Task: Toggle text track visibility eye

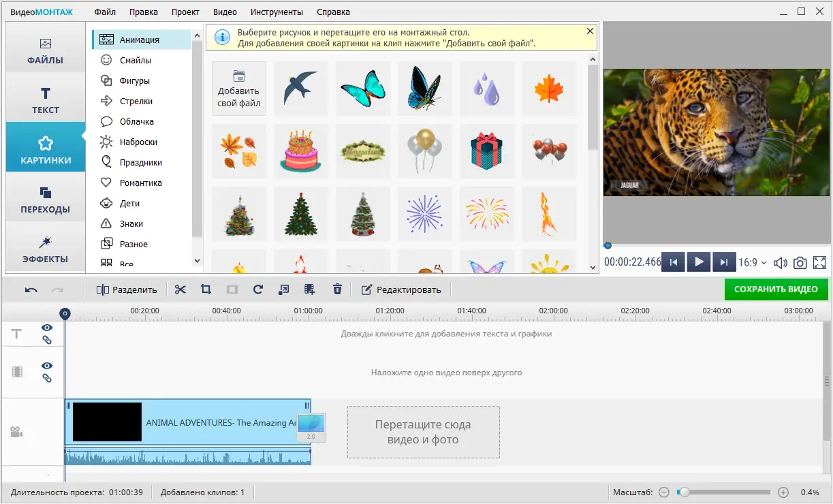Action: click(47, 328)
